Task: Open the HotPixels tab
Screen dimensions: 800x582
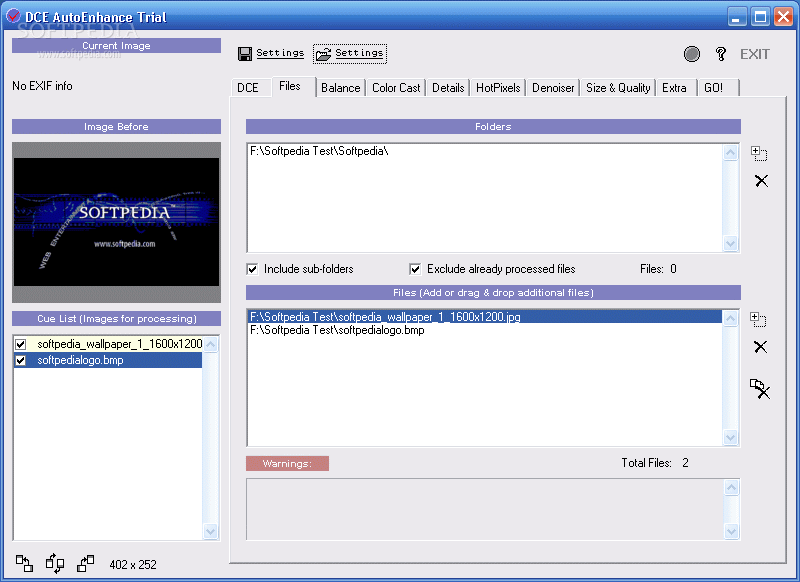Action: coord(498,88)
